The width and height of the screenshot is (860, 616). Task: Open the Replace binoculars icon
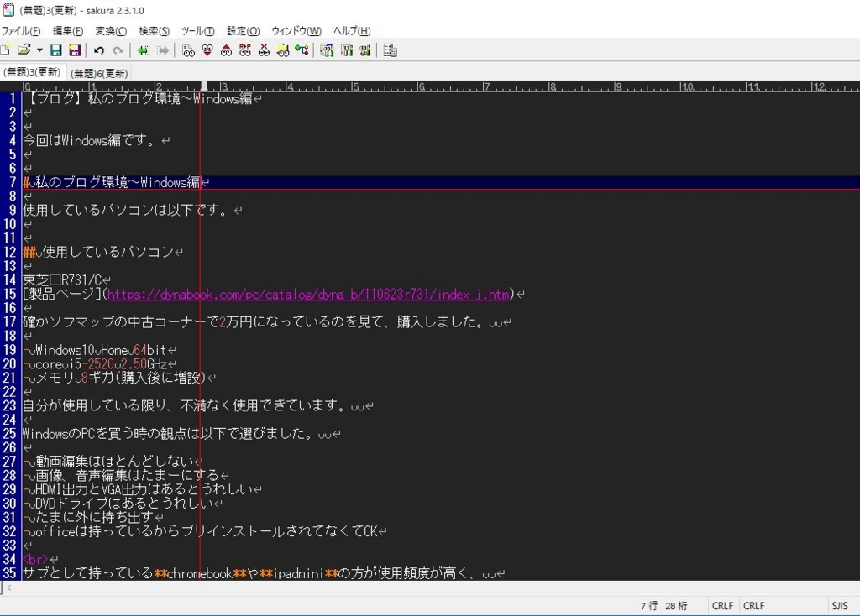click(x=244, y=50)
